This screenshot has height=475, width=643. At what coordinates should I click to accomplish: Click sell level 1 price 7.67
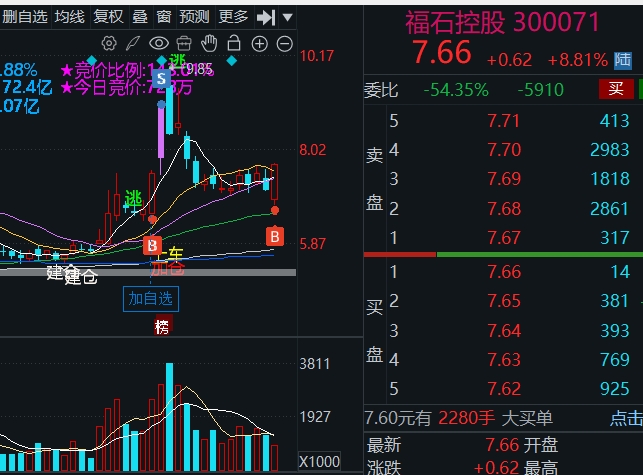(x=504, y=238)
